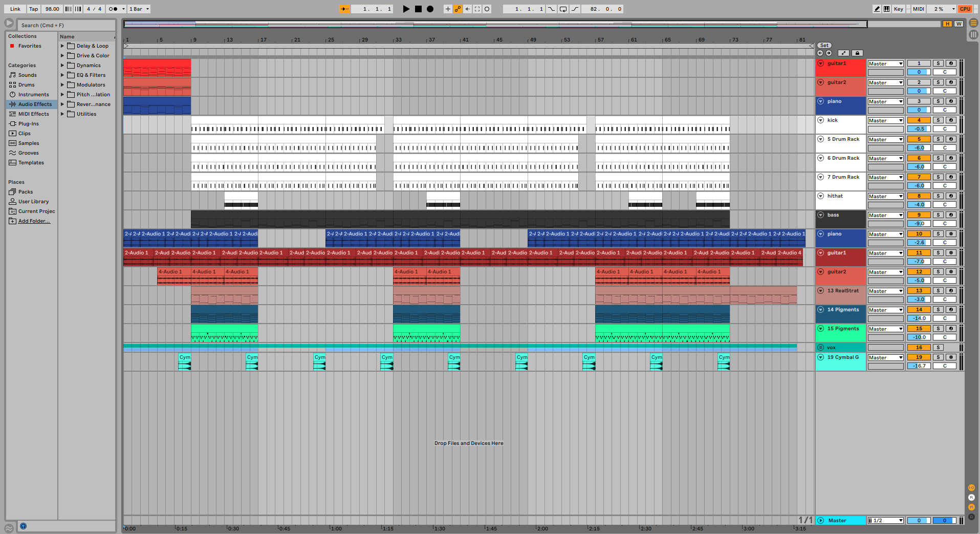Expand the EQ & Filters folder
The width and height of the screenshot is (980, 534).
(x=62, y=75)
